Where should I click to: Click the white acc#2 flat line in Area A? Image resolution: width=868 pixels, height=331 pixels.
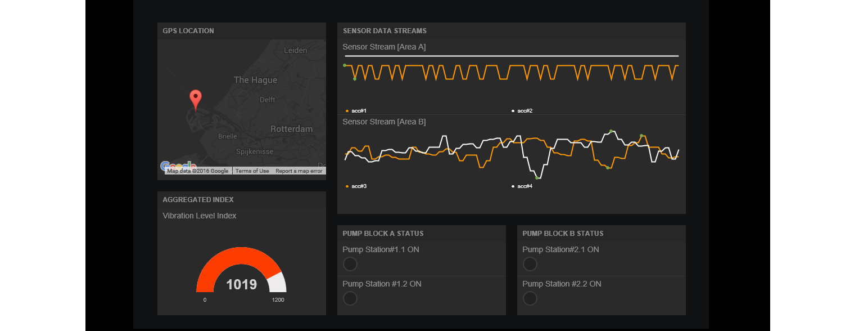(512, 56)
